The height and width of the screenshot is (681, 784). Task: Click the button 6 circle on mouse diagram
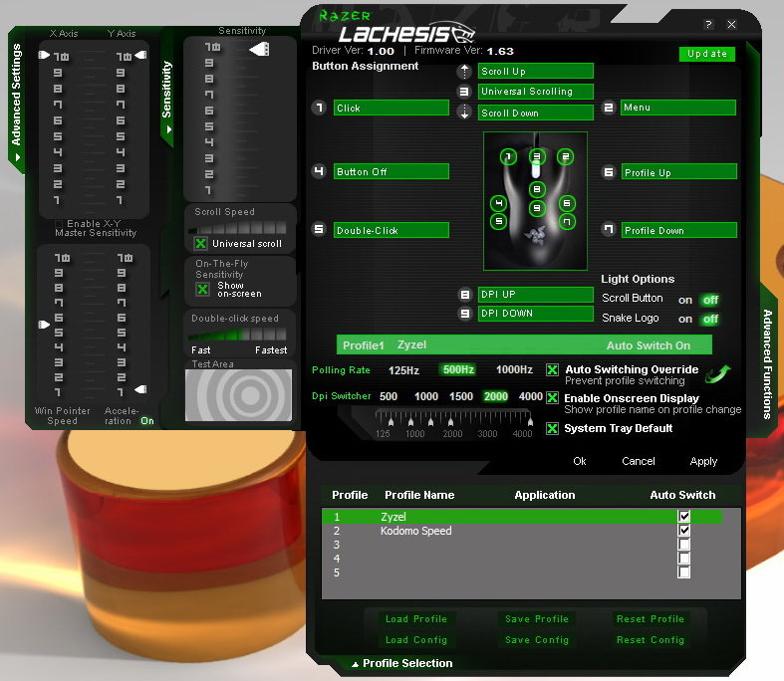pyautogui.click(x=567, y=203)
